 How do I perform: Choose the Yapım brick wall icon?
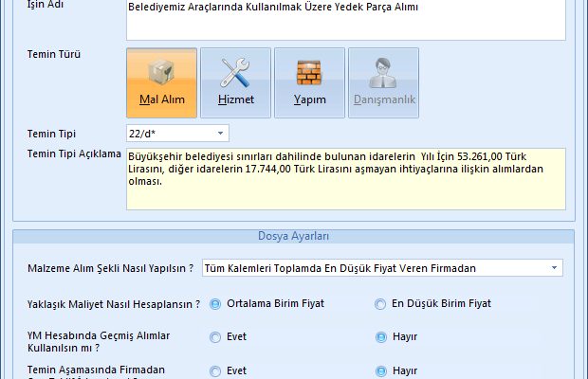[309, 82]
